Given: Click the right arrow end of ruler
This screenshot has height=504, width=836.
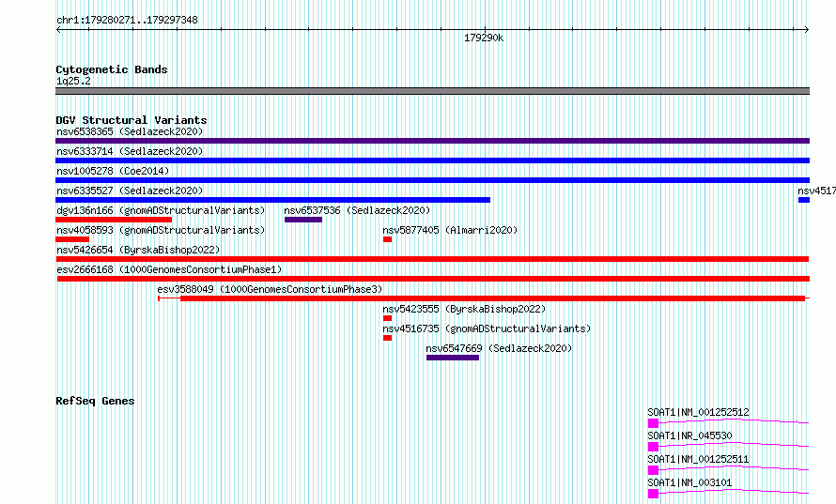Looking at the screenshot, I should (x=807, y=30).
